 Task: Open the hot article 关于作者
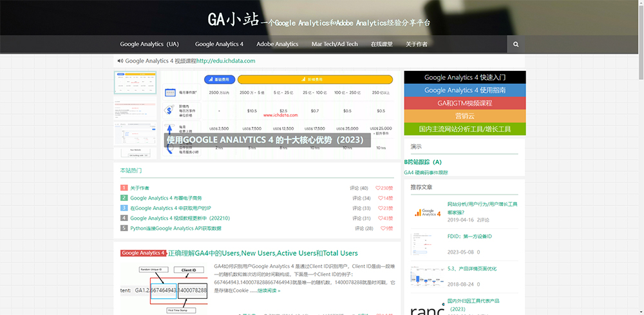[140, 188]
